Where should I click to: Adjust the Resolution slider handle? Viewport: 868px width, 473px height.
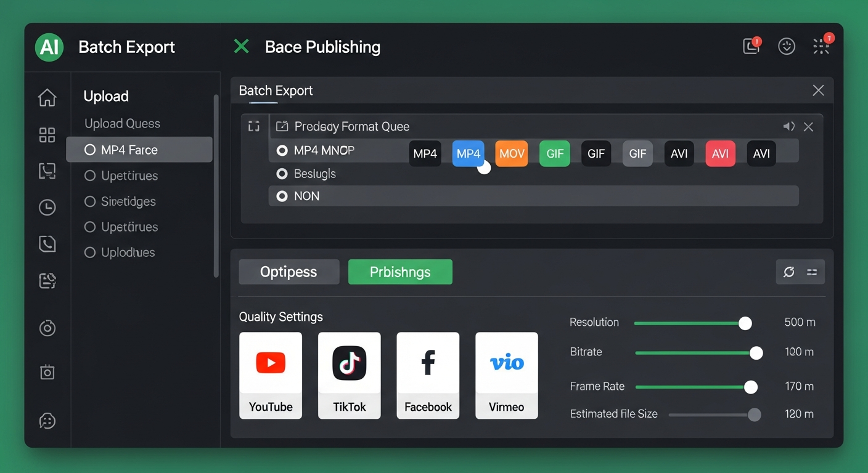pyautogui.click(x=745, y=323)
